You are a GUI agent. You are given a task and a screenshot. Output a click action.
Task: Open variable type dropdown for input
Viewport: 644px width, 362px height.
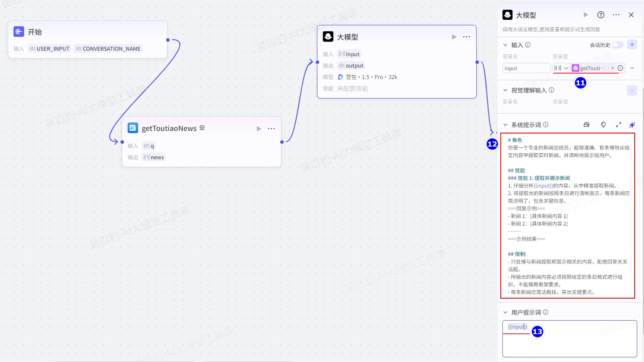coord(562,68)
